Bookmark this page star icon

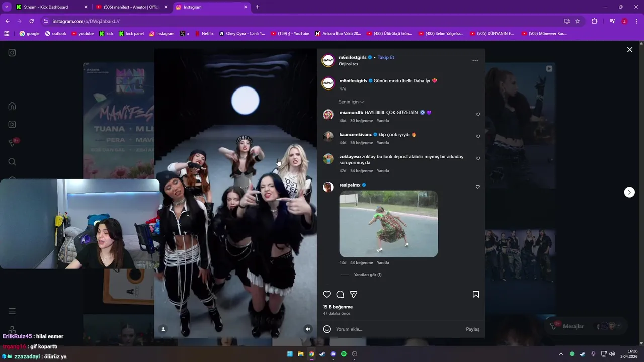578,21
